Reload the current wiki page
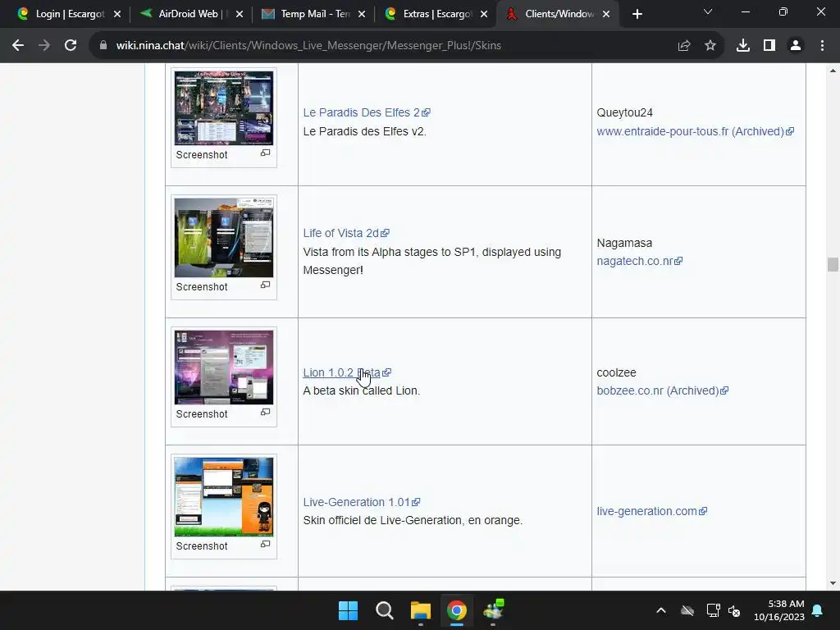840x630 pixels. point(71,46)
